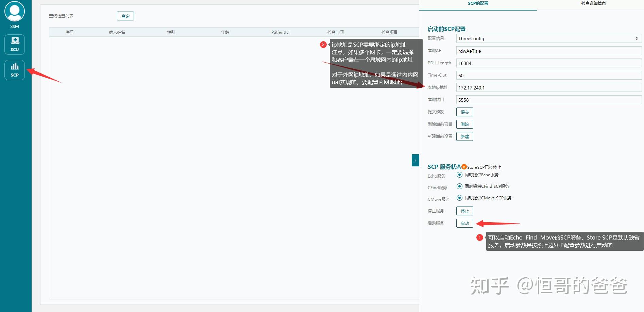Click the Echo服务 label
The width and height of the screenshot is (644, 312).
coord(437,176)
